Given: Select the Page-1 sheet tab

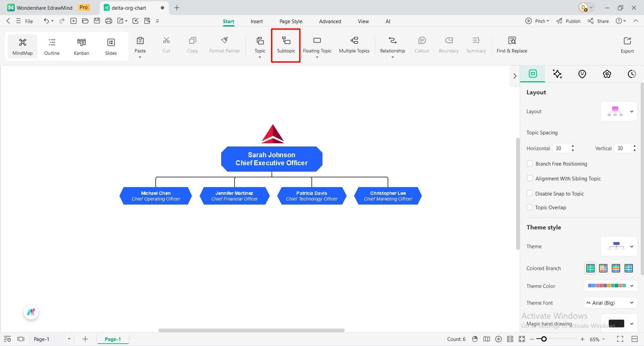Looking at the screenshot, I should [113, 339].
